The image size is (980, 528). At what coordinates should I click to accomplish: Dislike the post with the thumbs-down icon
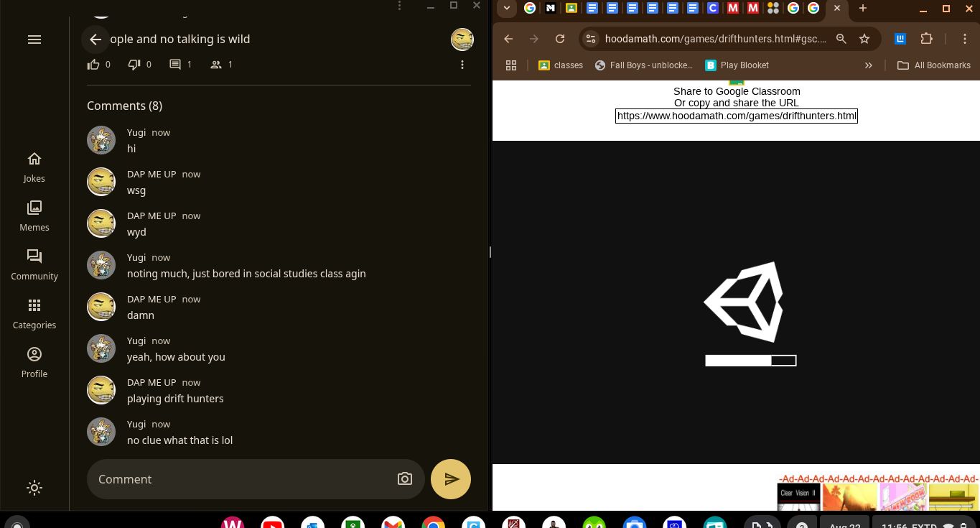(x=134, y=65)
